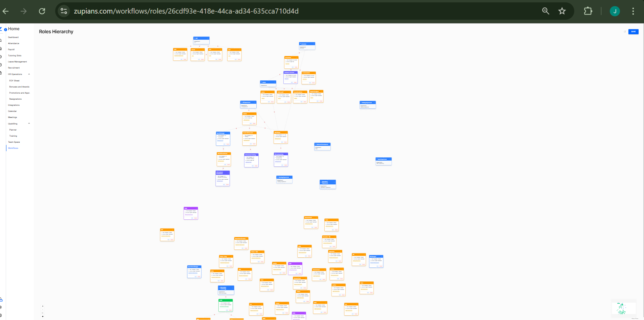Click the search icon in the collapsed left rail
644x320 pixels.
pyautogui.click(x=1, y=40)
